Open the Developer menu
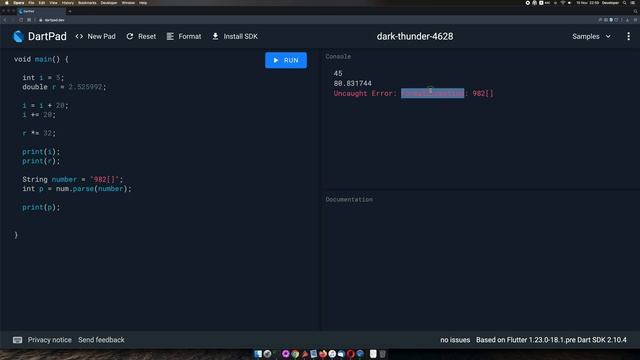The image size is (640, 360). [x=109, y=3]
